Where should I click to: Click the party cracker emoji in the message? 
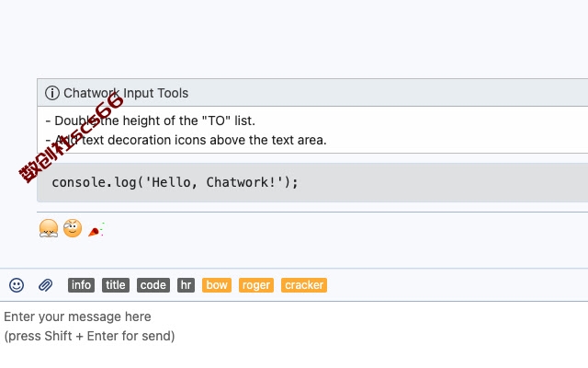click(x=96, y=229)
